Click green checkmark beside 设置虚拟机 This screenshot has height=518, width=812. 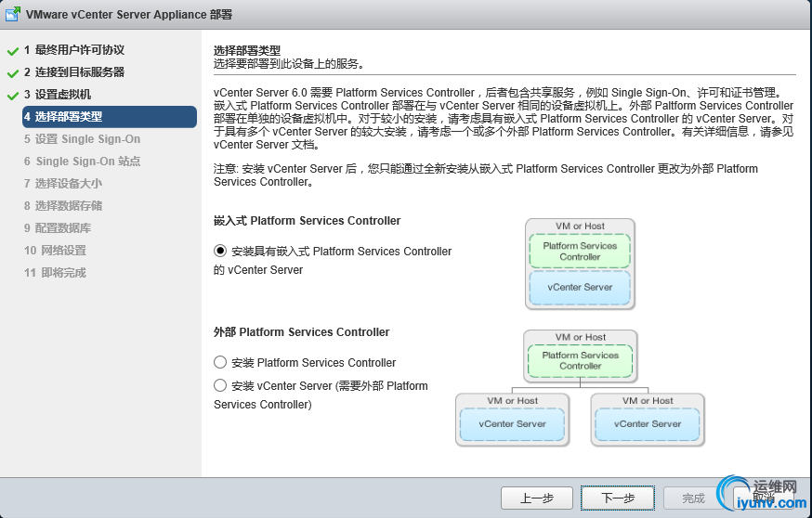12,96
